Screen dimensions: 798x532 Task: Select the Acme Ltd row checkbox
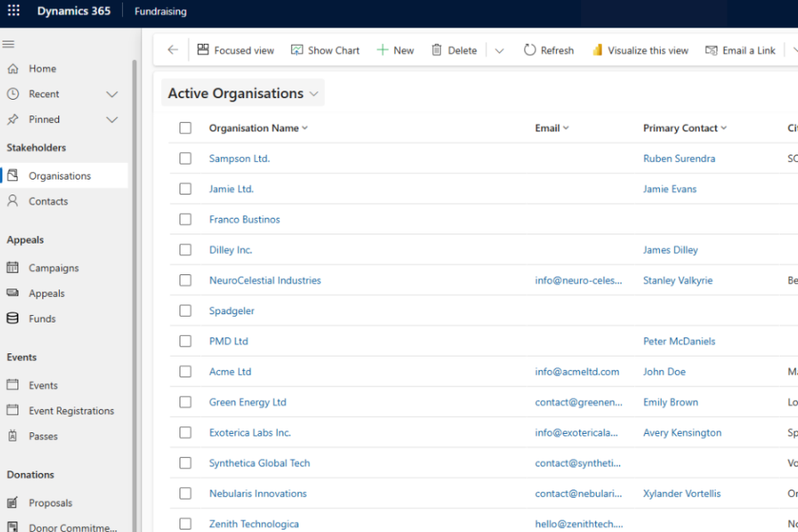[185, 372]
